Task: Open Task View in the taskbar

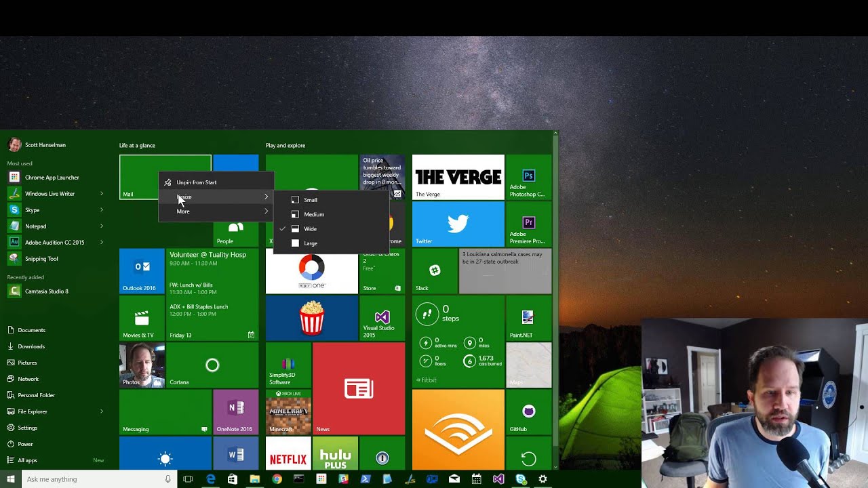Action: (188, 479)
